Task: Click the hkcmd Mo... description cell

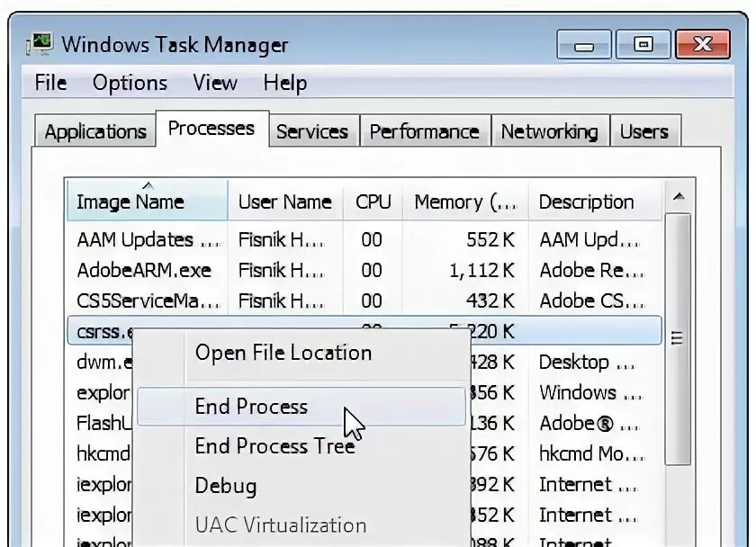Action: [591, 453]
